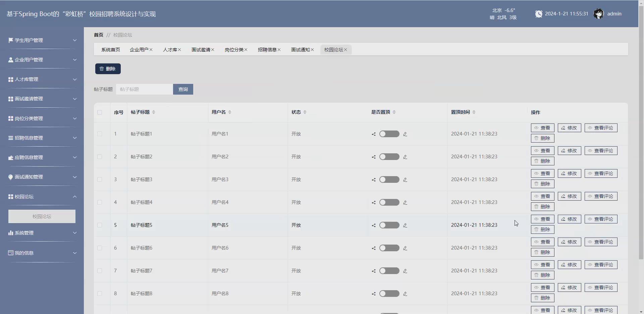
Task: Click the share icon in row 帖子标题3
Action: pyautogui.click(x=374, y=180)
